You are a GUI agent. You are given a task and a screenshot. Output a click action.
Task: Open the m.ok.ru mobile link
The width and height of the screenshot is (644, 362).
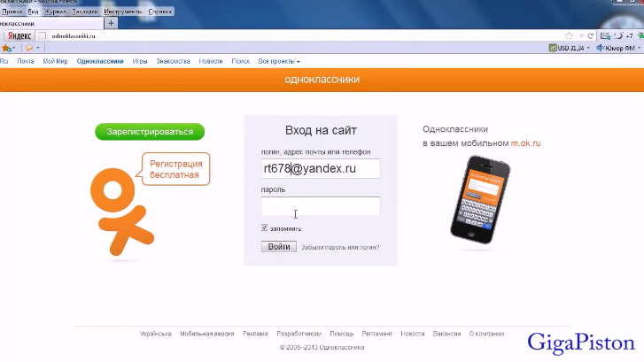pyautogui.click(x=525, y=143)
